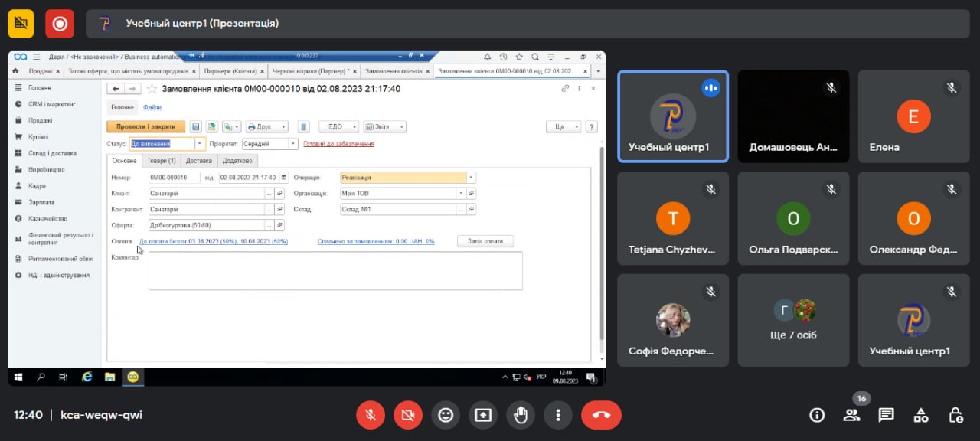Open the emoji reactions button

446,415
